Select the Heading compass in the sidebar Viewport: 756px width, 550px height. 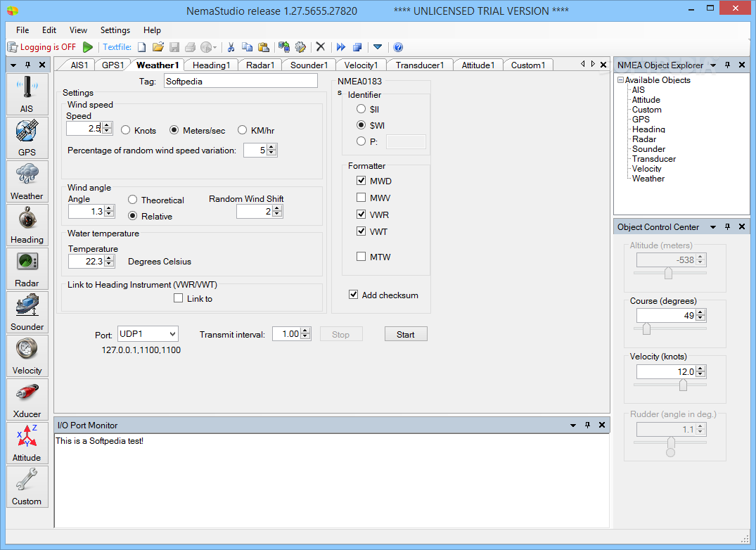coord(27,224)
